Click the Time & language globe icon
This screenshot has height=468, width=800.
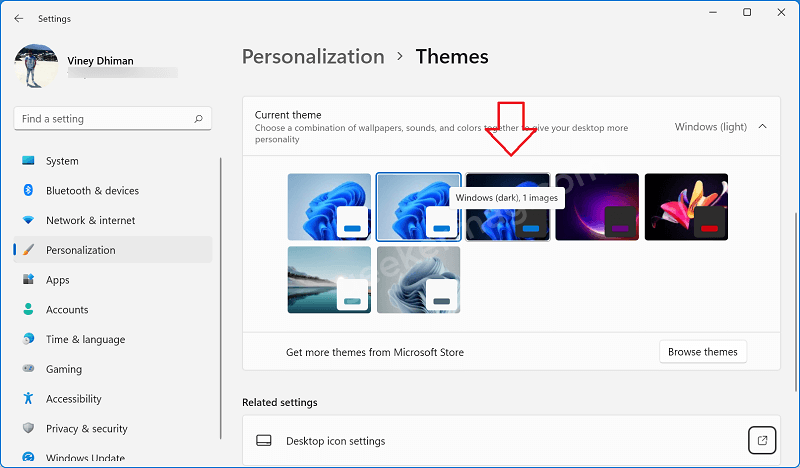coord(29,339)
